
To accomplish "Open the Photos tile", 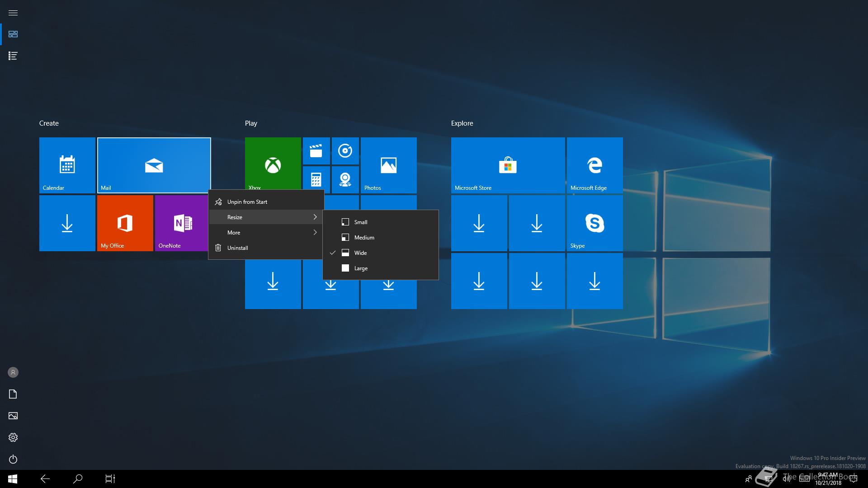I will click(x=388, y=165).
